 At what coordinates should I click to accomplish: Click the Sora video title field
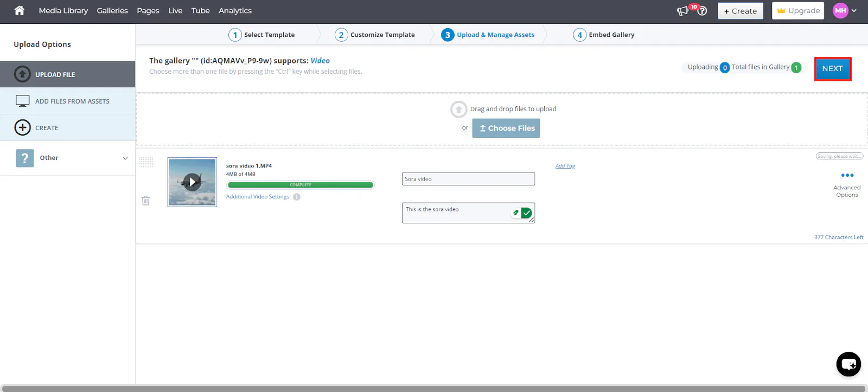click(468, 179)
